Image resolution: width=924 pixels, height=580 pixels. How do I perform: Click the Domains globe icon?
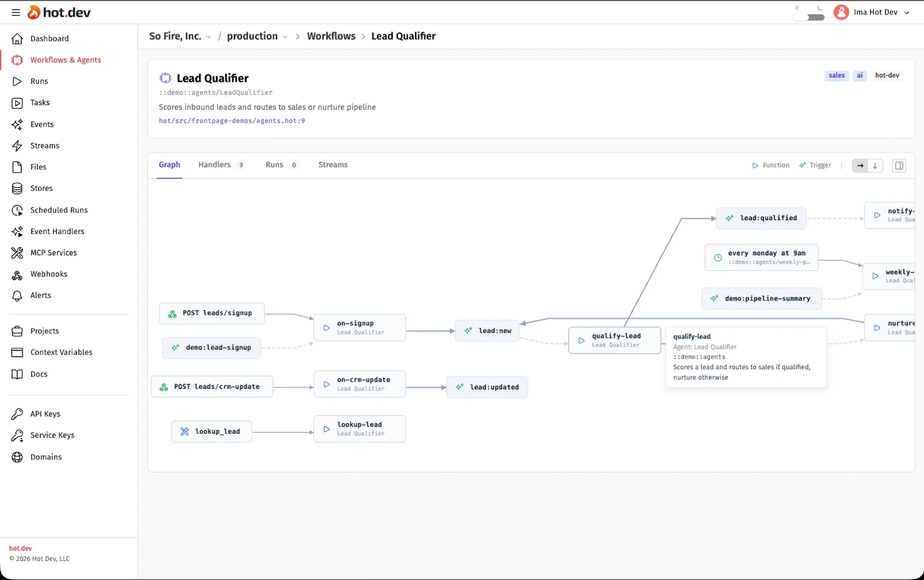coord(17,457)
